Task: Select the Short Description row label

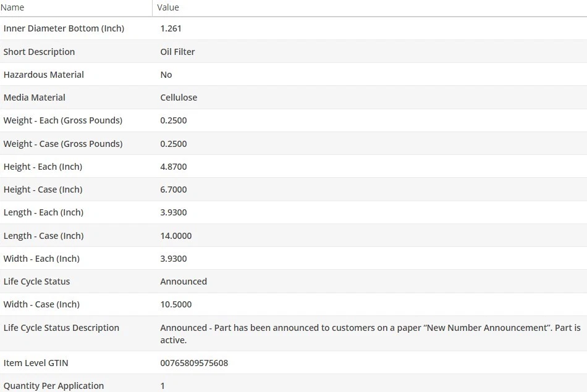Action: point(39,52)
